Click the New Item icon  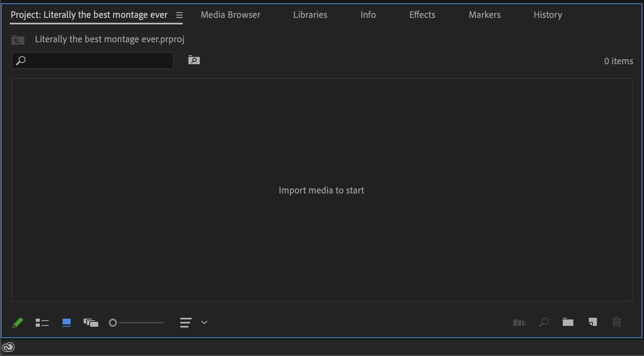(x=593, y=322)
